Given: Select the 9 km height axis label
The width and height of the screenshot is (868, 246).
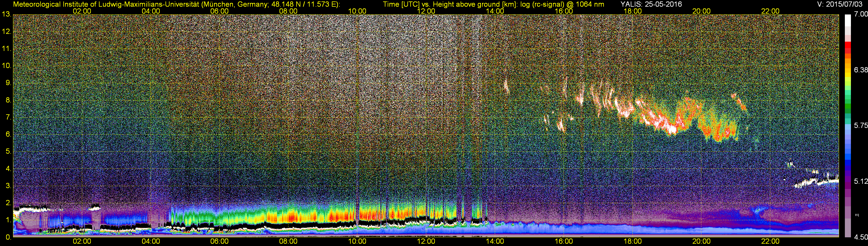Looking at the screenshot, I should click(8, 82).
